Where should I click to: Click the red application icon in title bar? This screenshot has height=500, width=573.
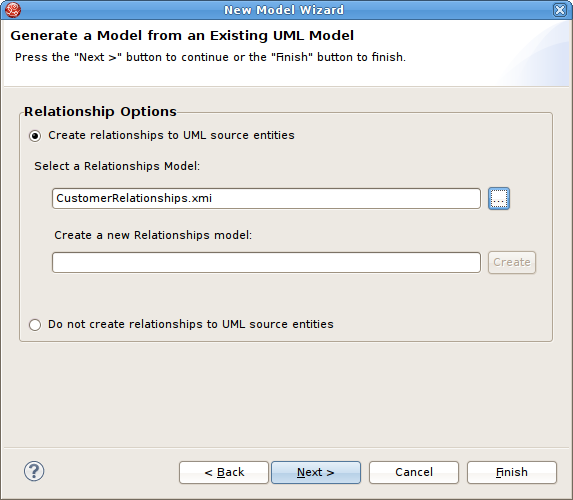click(13, 10)
